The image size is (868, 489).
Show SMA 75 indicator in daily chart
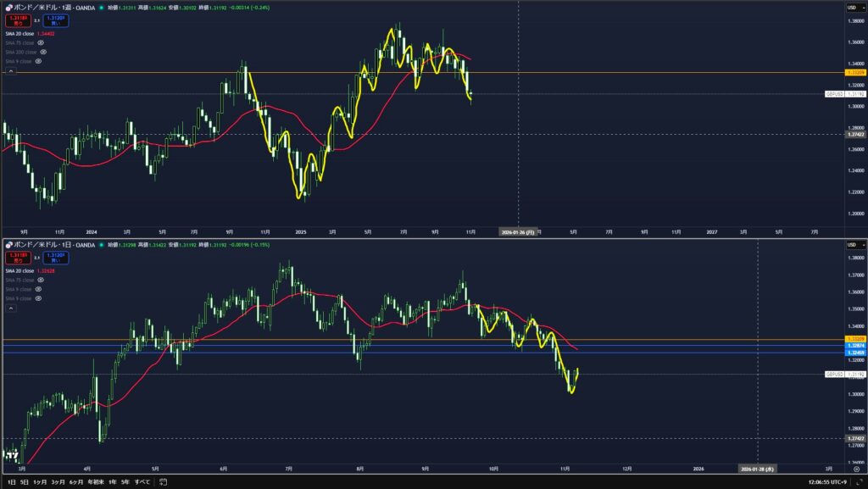[x=41, y=280]
